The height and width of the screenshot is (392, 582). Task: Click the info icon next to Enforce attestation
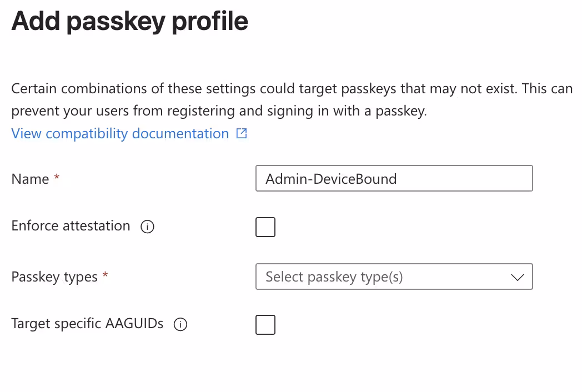click(x=147, y=227)
